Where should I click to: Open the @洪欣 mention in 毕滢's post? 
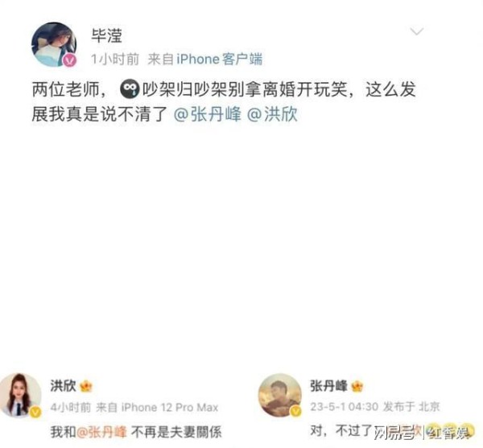point(272,114)
